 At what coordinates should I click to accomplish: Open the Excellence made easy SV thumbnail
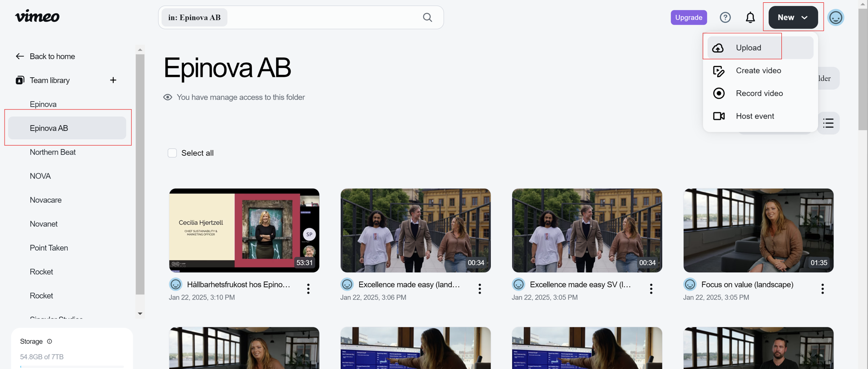(x=587, y=230)
